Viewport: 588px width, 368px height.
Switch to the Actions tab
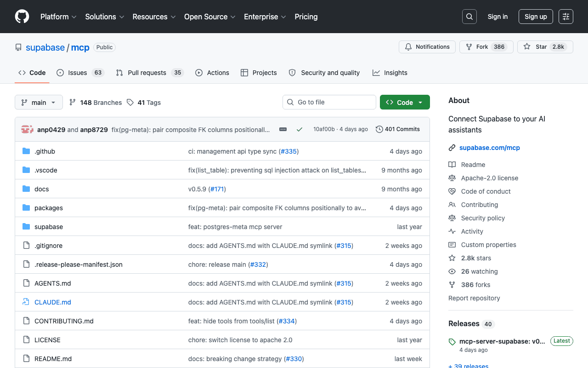212,73
